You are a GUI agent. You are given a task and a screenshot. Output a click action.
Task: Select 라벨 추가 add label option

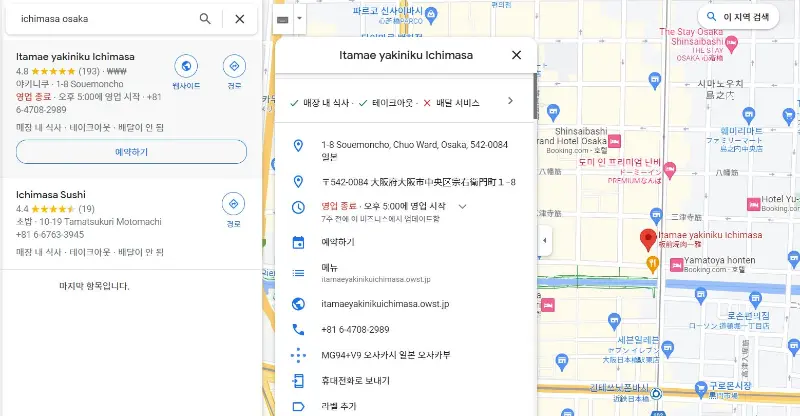pyautogui.click(x=339, y=406)
